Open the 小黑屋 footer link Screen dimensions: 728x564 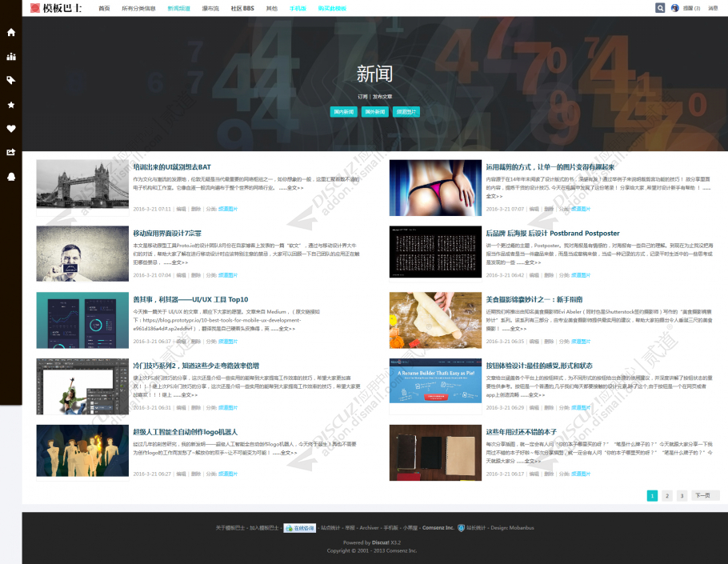tap(410, 528)
